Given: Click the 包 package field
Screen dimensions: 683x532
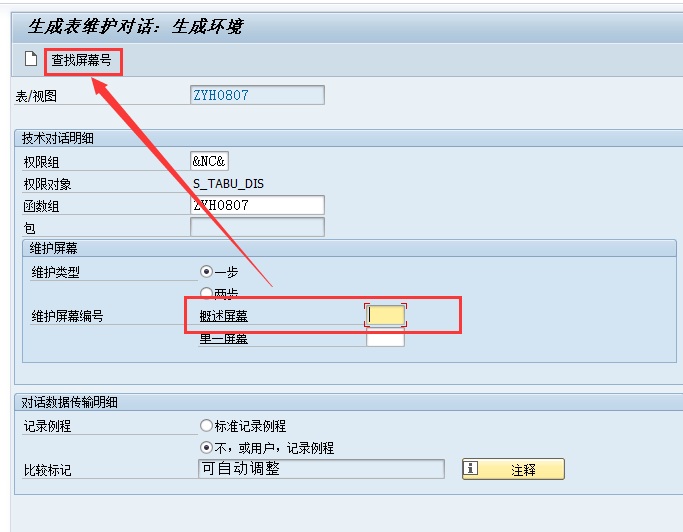Looking at the screenshot, I should [x=257, y=227].
